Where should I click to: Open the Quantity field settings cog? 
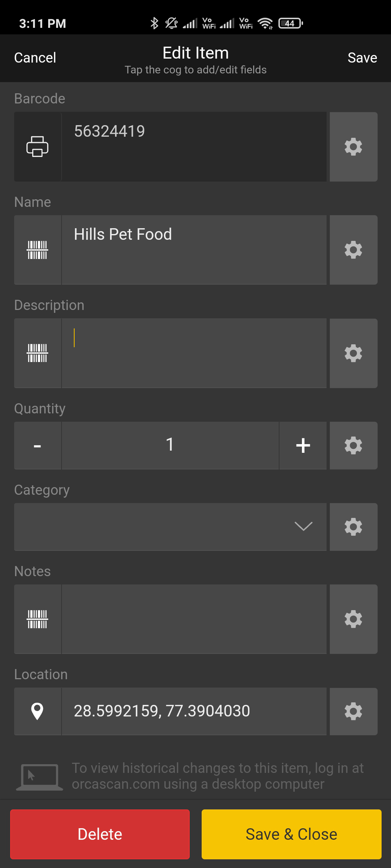(x=353, y=446)
